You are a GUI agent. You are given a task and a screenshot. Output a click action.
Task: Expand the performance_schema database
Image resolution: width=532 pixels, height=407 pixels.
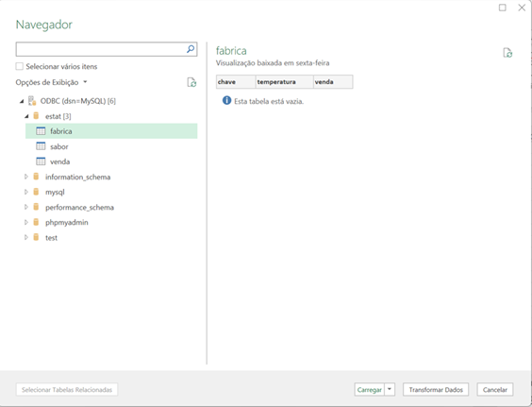point(26,207)
